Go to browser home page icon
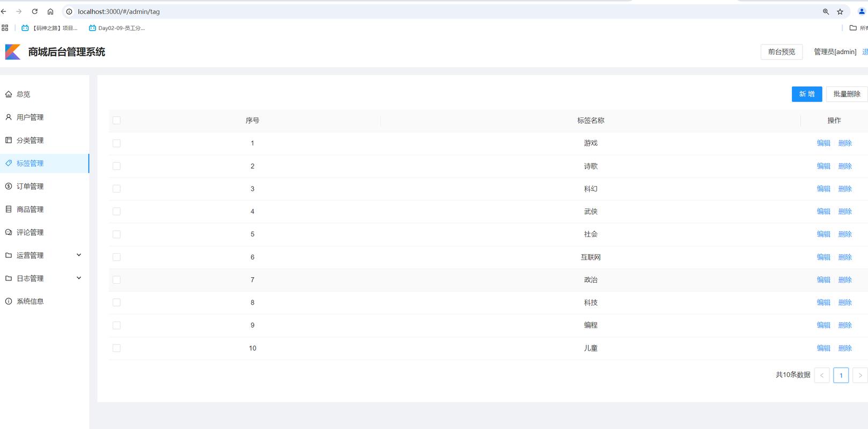The width and height of the screenshot is (868, 429). click(x=50, y=11)
